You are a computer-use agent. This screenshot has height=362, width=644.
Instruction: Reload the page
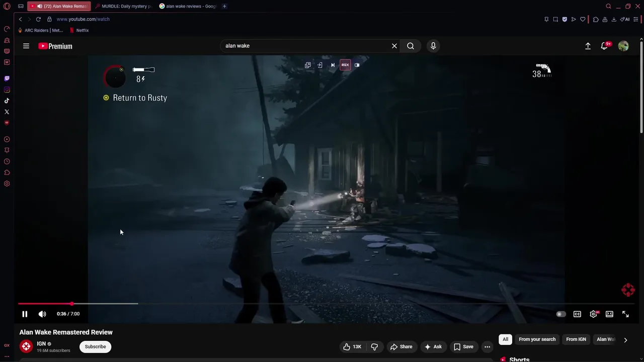[38, 19]
